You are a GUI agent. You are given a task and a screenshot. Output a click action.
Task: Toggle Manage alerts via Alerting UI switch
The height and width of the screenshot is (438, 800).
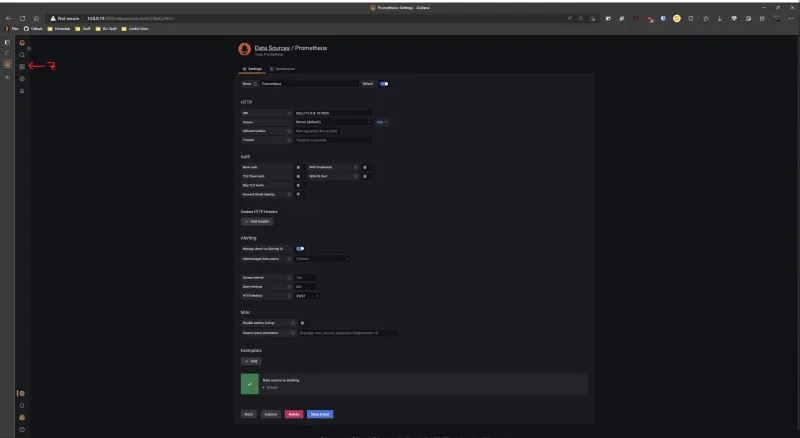click(x=300, y=249)
